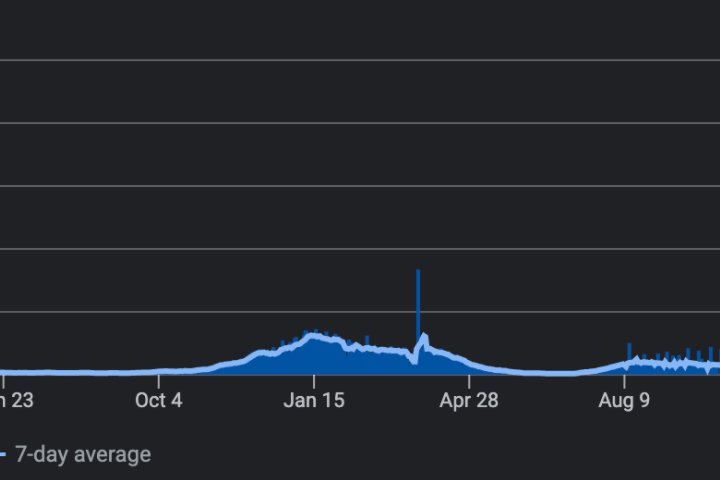The height and width of the screenshot is (480, 720).
Task: Click the 7-day average legend label
Action: click(x=83, y=455)
